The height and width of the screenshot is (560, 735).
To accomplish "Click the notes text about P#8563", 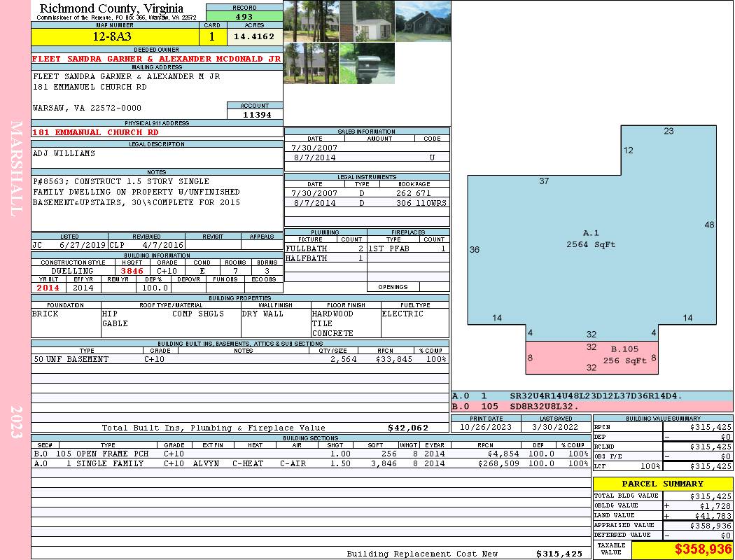I will coord(136,192).
